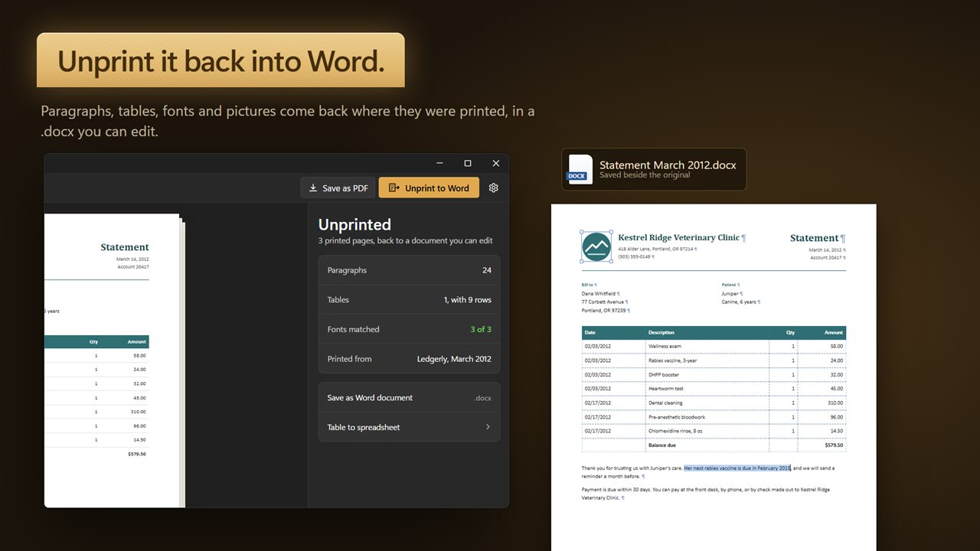Click 'Saved beside the original' caption
This screenshot has width=980, height=551.
tap(645, 175)
